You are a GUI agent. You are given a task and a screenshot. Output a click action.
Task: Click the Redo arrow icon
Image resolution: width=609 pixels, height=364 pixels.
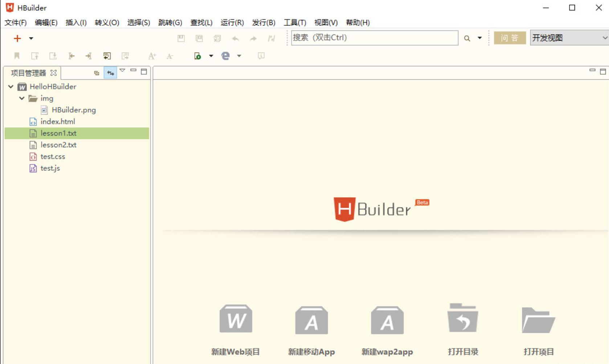[253, 38]
